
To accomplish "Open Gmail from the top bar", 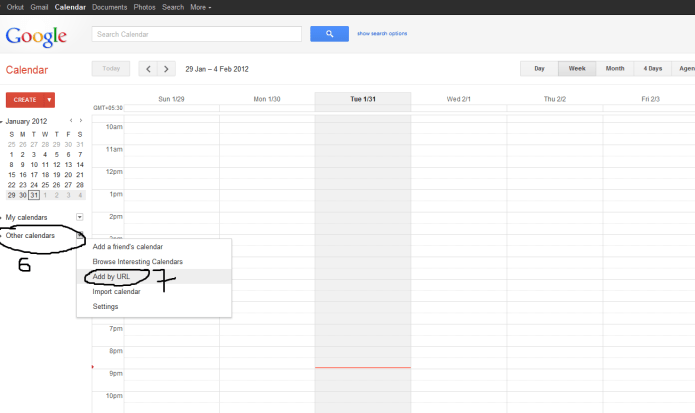I will (39, 7).
